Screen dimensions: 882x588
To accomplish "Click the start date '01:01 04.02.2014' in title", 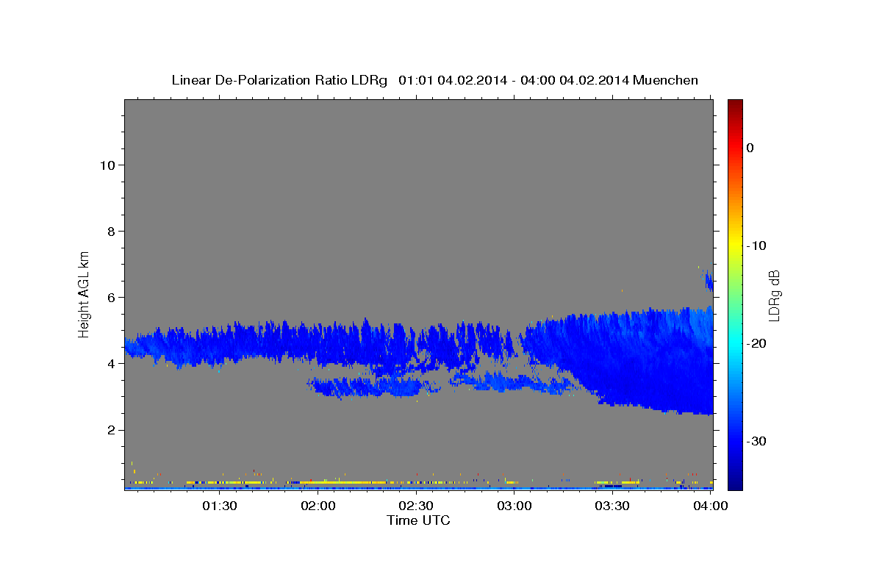I will (452, 80).
